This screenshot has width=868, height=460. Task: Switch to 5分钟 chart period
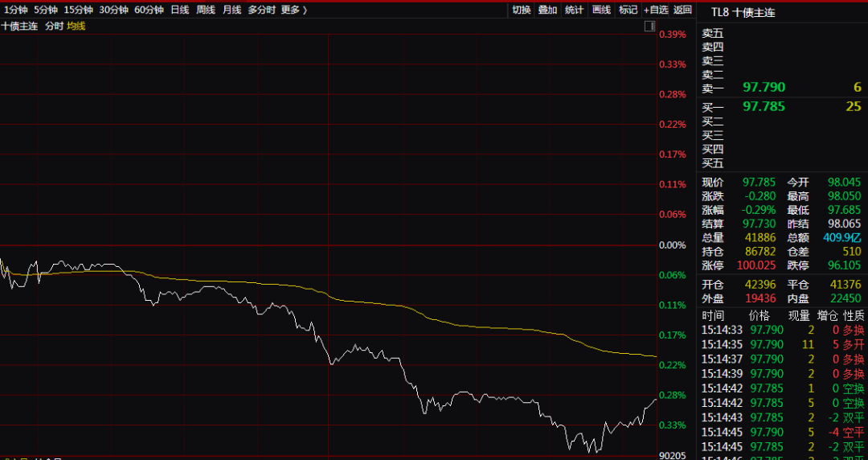coord(45,10)
